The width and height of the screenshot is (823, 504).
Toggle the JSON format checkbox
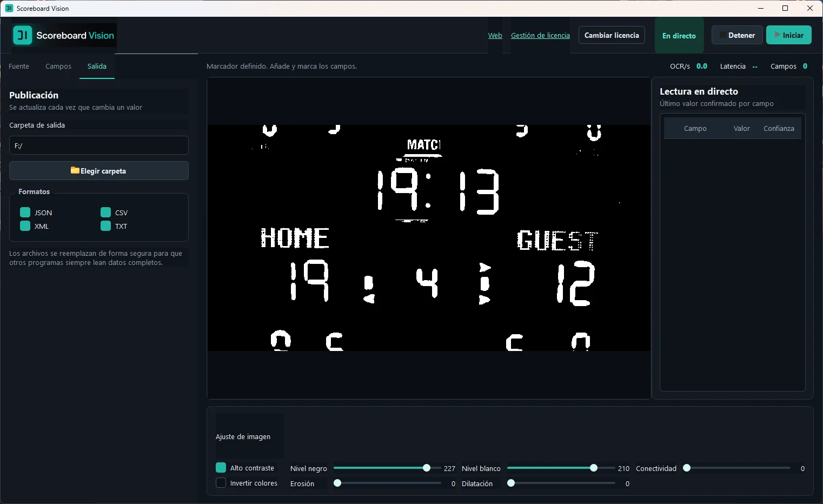tap(25, 212)
